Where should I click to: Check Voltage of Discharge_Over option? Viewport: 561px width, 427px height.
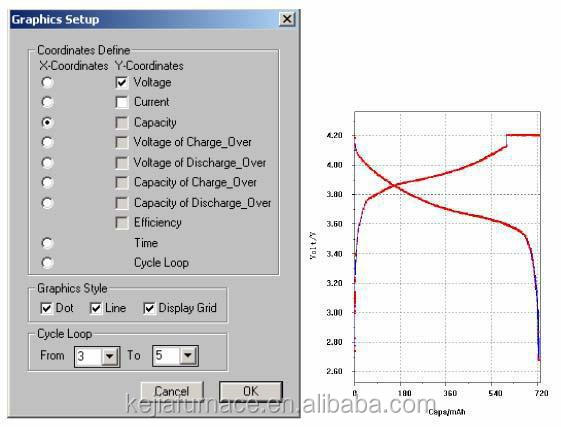122,163
